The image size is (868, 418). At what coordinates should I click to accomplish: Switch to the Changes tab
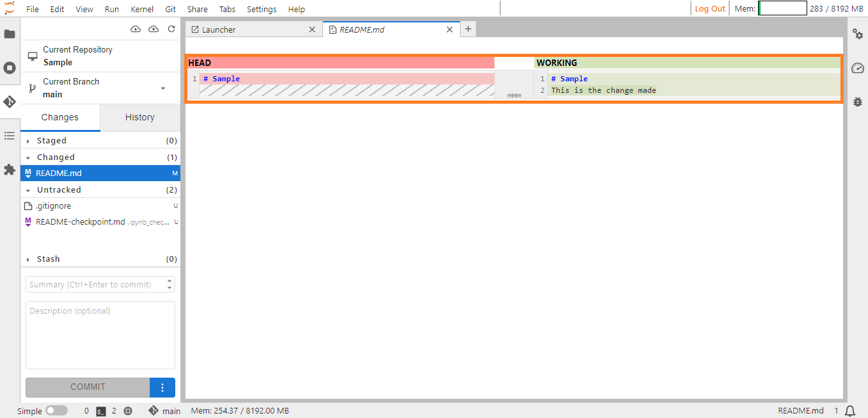tap(60, 117)
